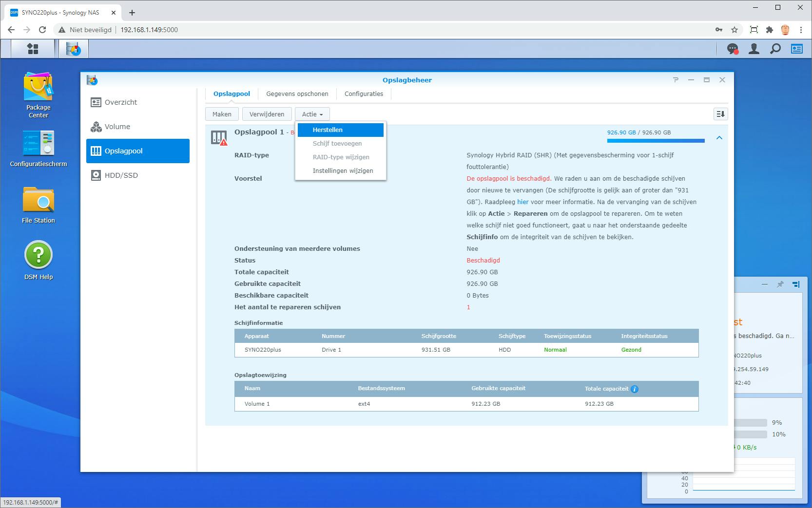812x508 pixels.
Task: Toggle the DSM widgets panel icon
Action: point(797,49)
